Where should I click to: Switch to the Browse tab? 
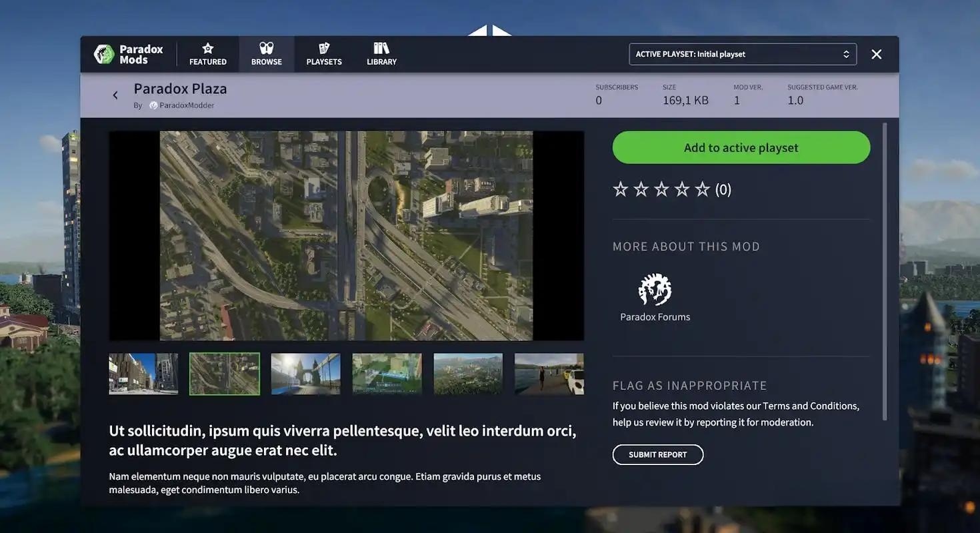tap(266, 54)
